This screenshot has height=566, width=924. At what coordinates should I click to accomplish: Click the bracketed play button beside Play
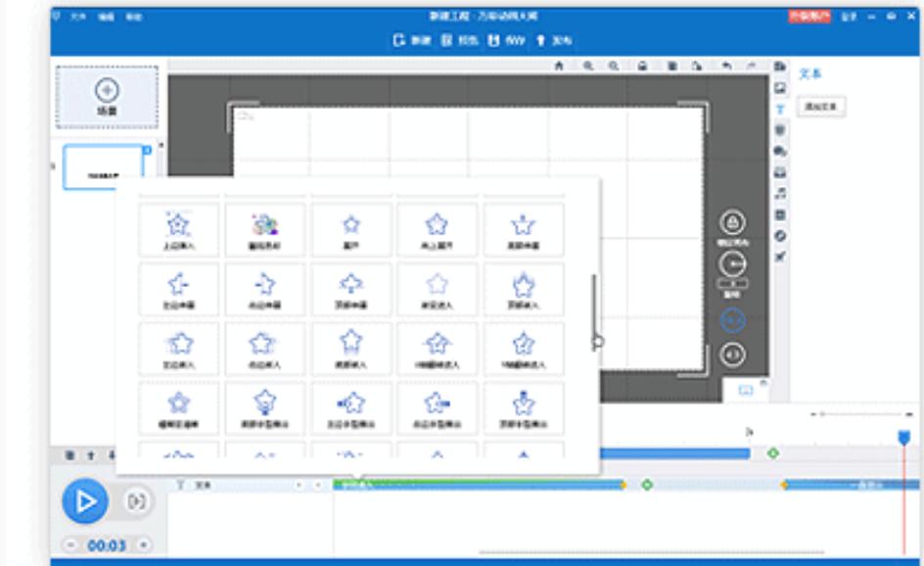click(x=137, y=501)
